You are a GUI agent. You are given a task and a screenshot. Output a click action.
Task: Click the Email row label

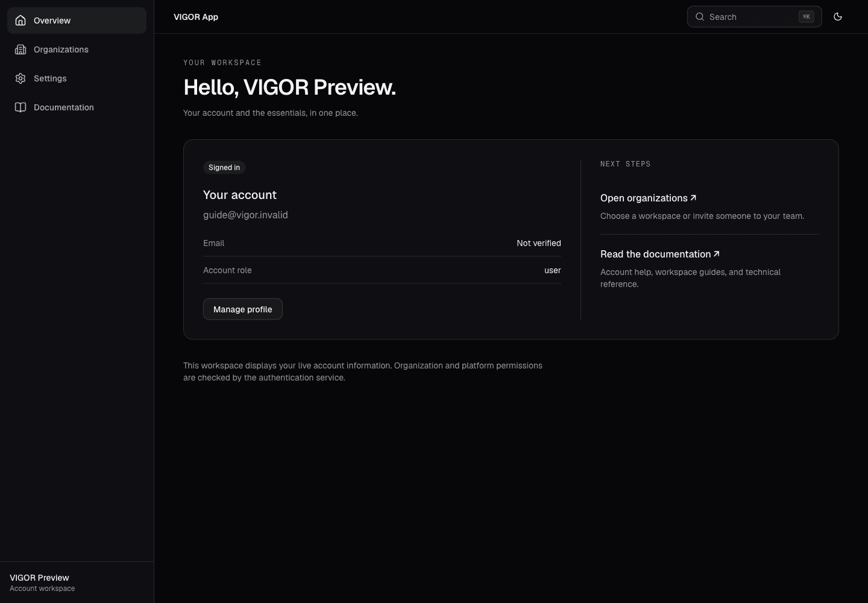[x=213, y=243]
